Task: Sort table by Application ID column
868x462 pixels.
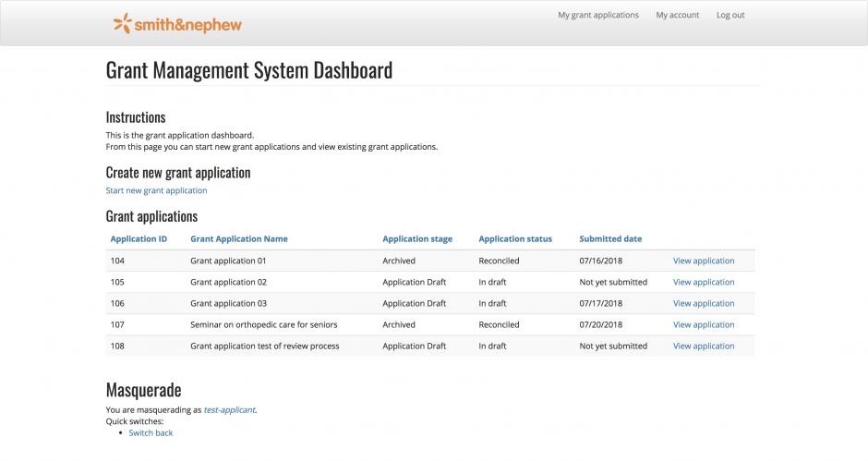Action: (x=139, y=238)
